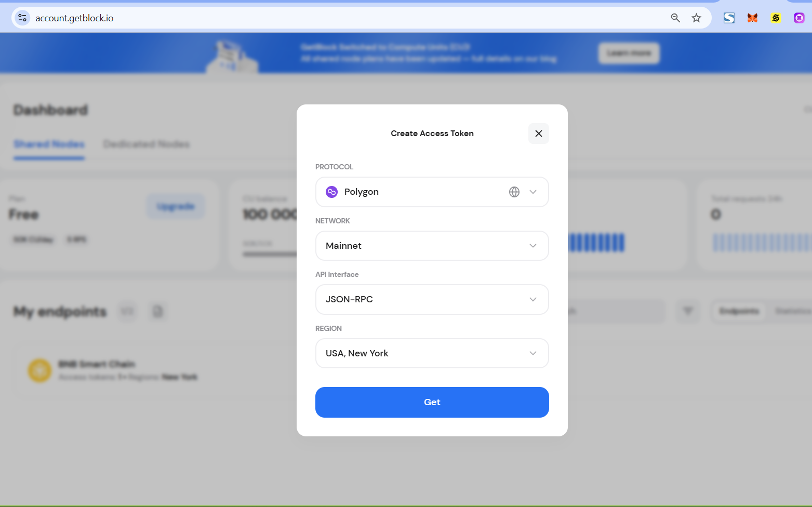Viewport: 812px width, 507px height.
Task: Click the globe icon in the Protocol field
Action: (x=514, y=192)
